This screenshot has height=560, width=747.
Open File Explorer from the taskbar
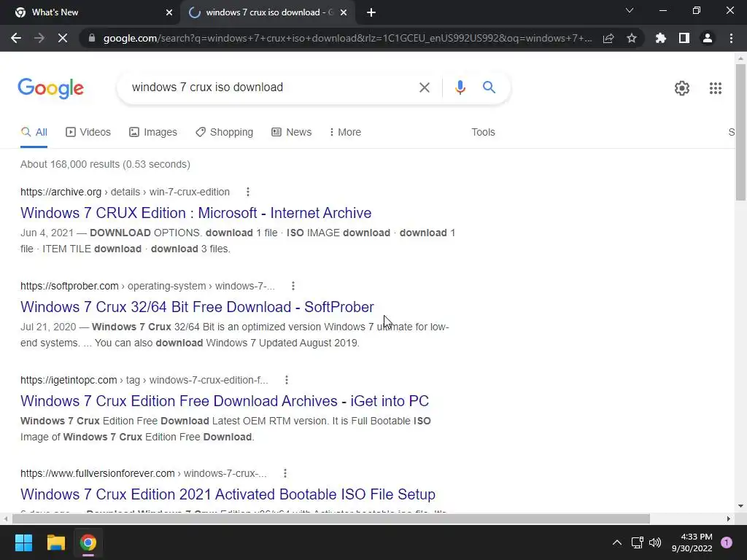(55, 542)
